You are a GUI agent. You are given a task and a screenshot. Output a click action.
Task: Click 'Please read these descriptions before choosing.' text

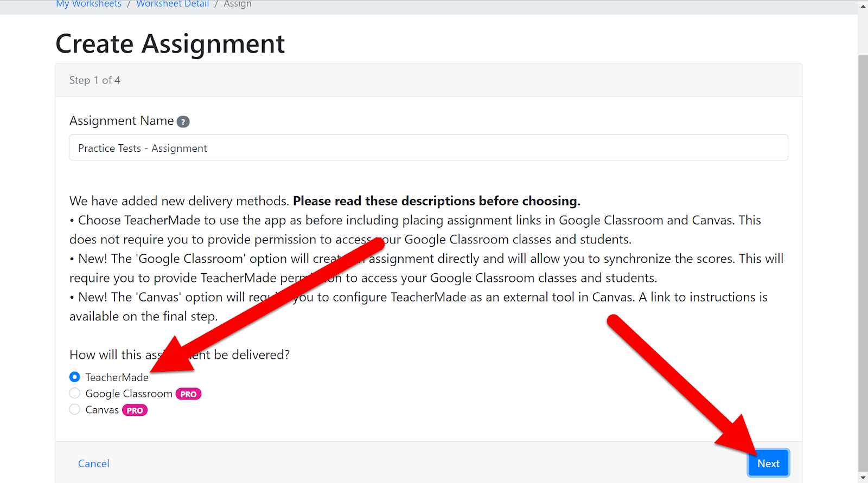[x=437, y=201]
